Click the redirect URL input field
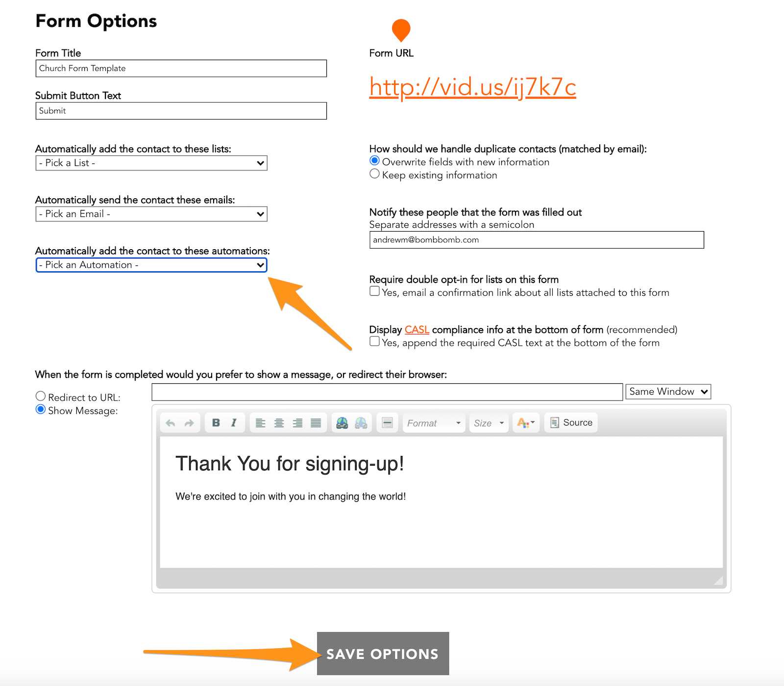The image size is (784, 686). point(387,392)
